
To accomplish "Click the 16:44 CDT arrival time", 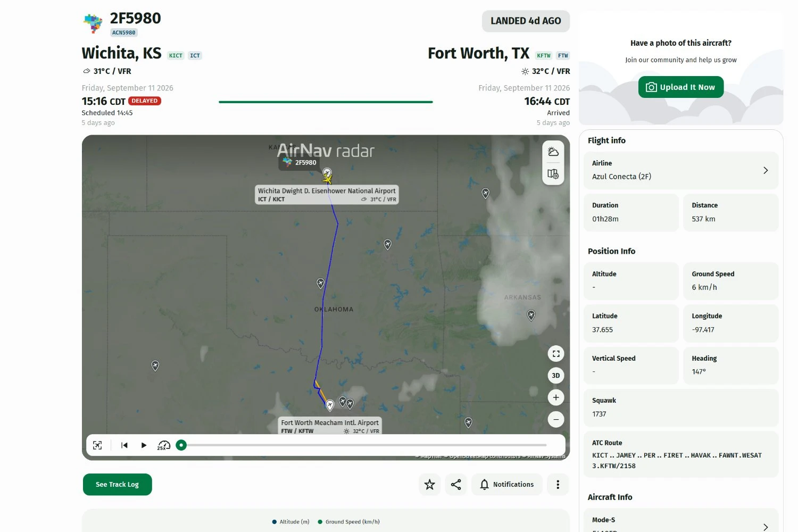I will tap(547, 101).
